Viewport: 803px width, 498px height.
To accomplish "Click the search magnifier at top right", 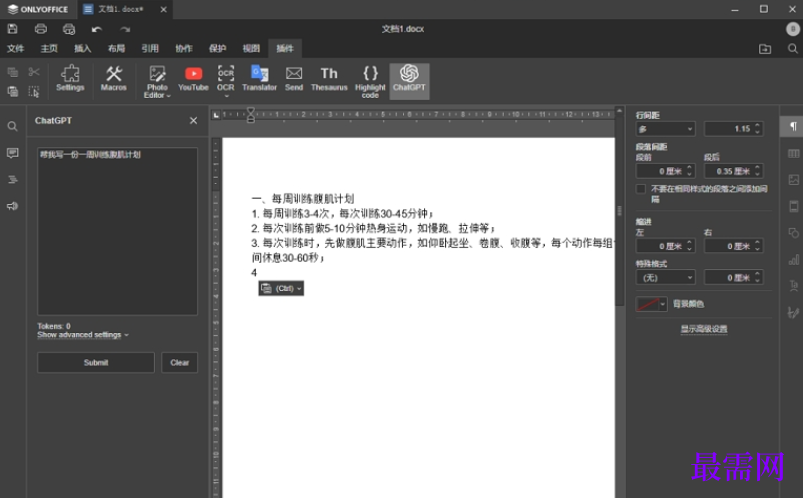I will pyautogui.click(x=792, y=49).
